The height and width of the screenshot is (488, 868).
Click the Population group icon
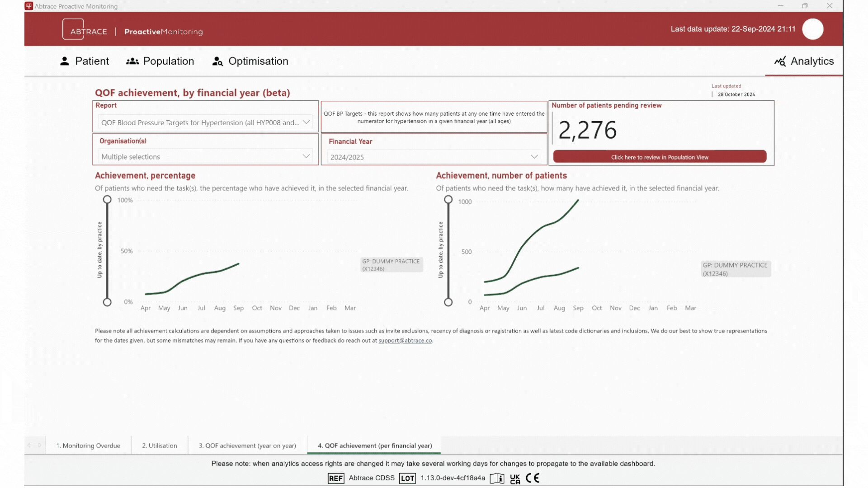(x=132, y=61)
